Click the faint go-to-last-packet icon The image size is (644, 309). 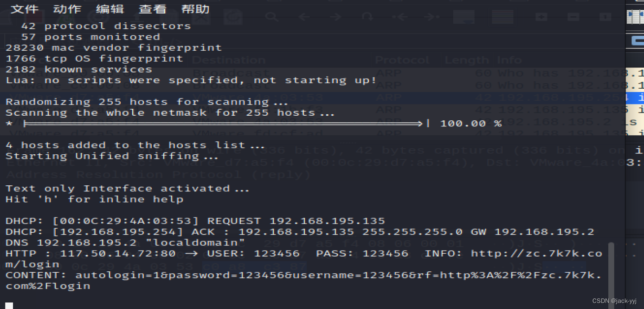click(432, 17)
